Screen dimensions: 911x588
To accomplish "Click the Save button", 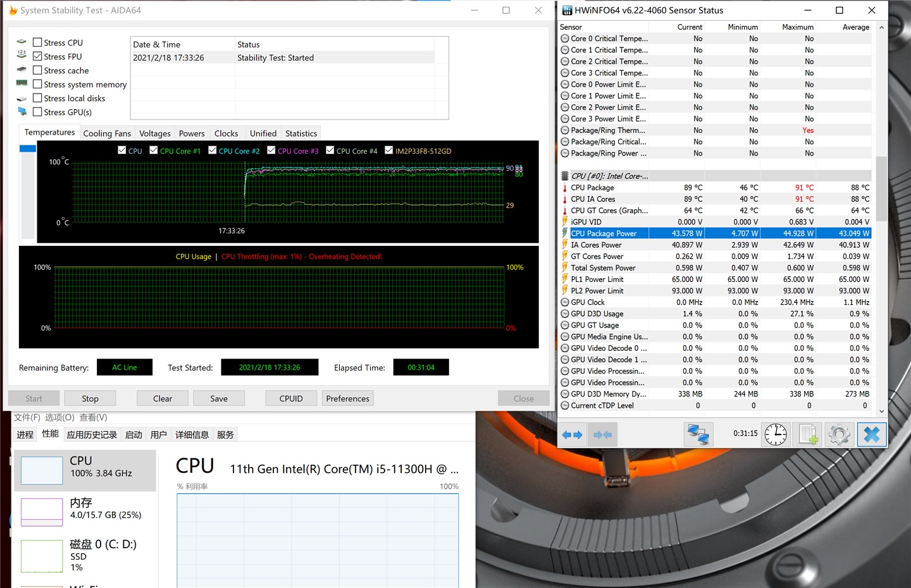I will (x=219, y=398).
